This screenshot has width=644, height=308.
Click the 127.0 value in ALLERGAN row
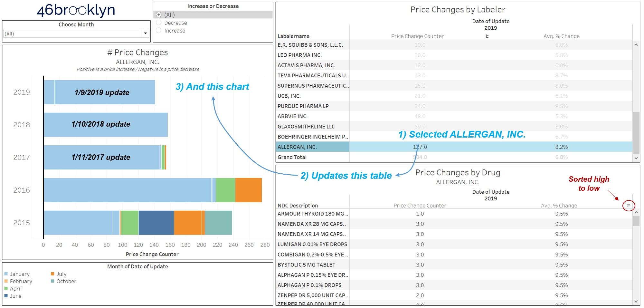(420, 147)
